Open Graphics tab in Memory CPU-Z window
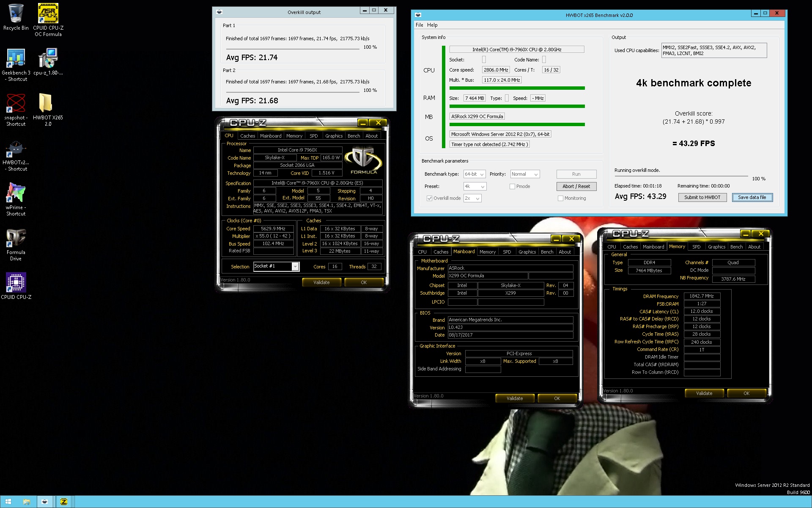The image size is (812, 508). [x=716, y=247]
